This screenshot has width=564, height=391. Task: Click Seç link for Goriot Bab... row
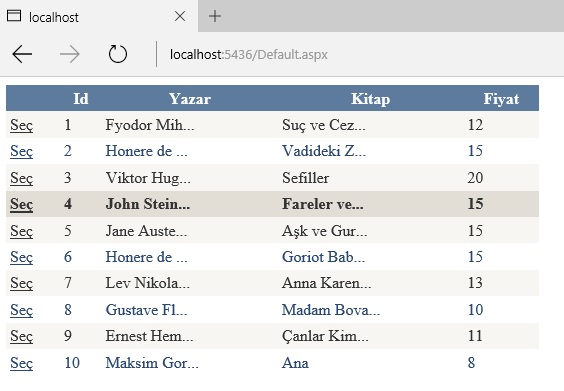[x=22, y=258]
